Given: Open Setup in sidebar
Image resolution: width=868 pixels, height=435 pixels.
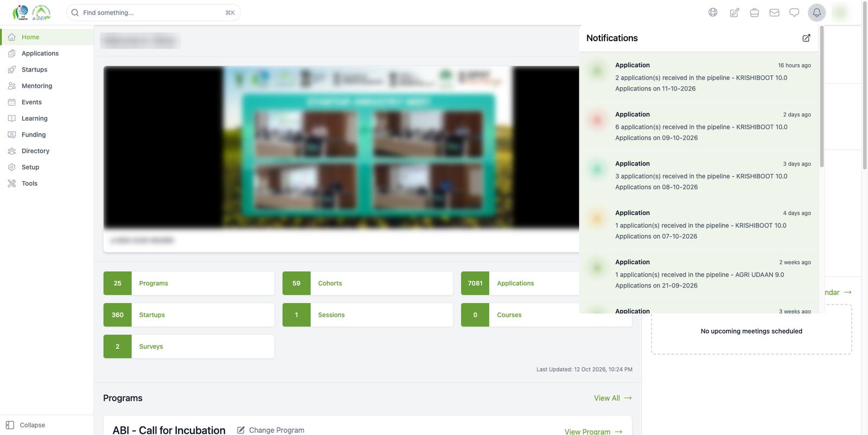Looking at the screenshot, I should click(x=47, y=167).
